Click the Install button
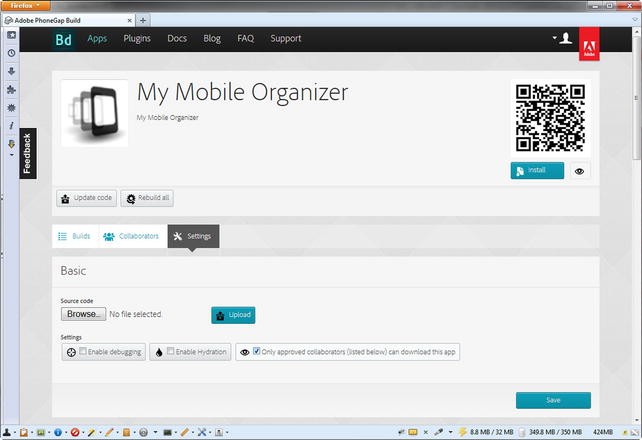Screen dimensions: 642x440 (537, 170)
